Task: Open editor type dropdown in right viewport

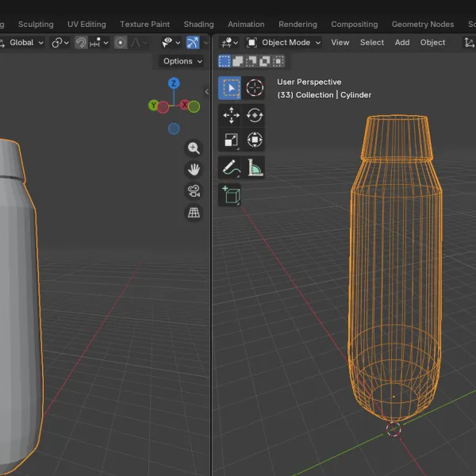Action: point(229,43)
